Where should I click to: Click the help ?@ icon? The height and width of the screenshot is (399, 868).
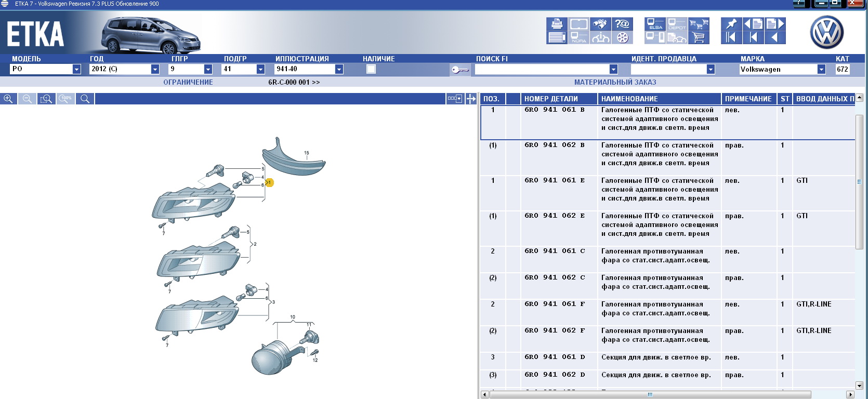(622, 24)
